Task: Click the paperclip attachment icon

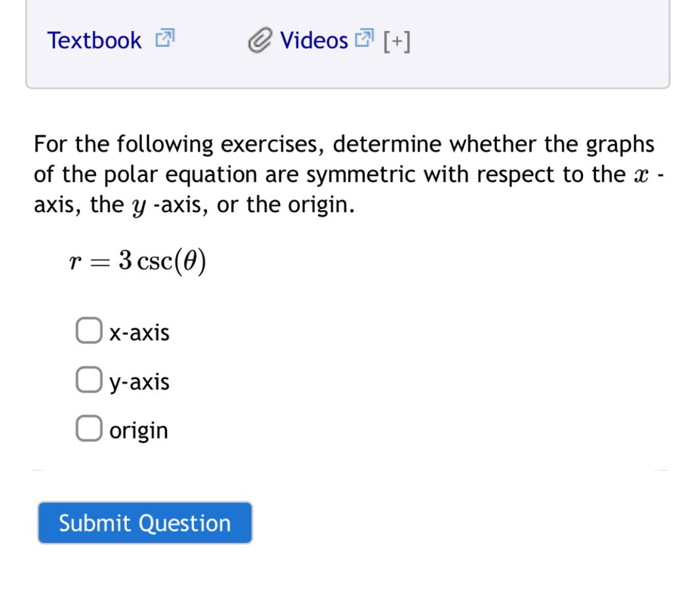Action: (260, 40)
